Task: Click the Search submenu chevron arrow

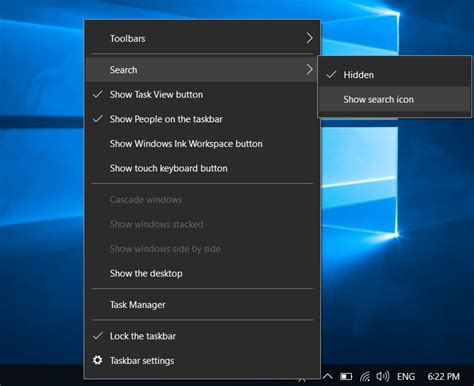Action: pos(309,69)
